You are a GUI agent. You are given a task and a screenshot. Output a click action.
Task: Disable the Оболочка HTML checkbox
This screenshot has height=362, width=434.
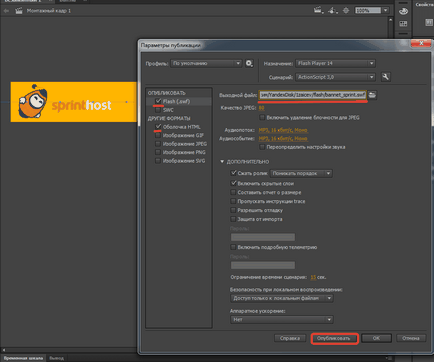pyautogui.click(x=158, y=127)
